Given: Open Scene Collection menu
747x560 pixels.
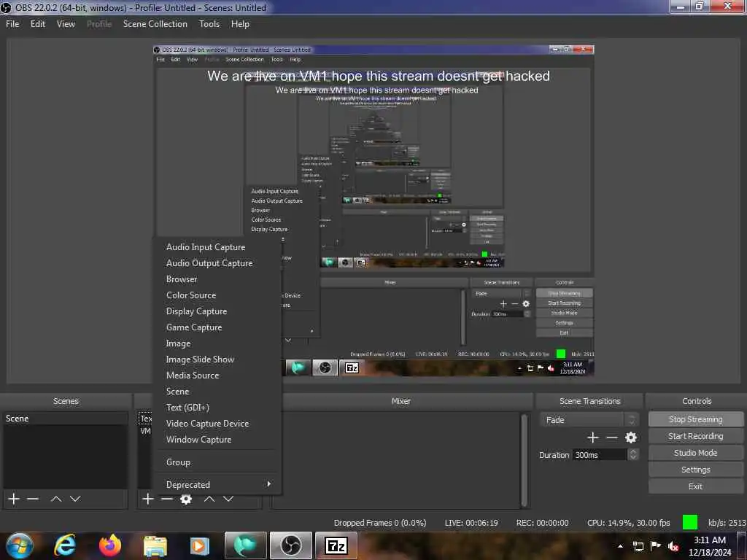Looking at the screenshot, I should pos(155,24).
